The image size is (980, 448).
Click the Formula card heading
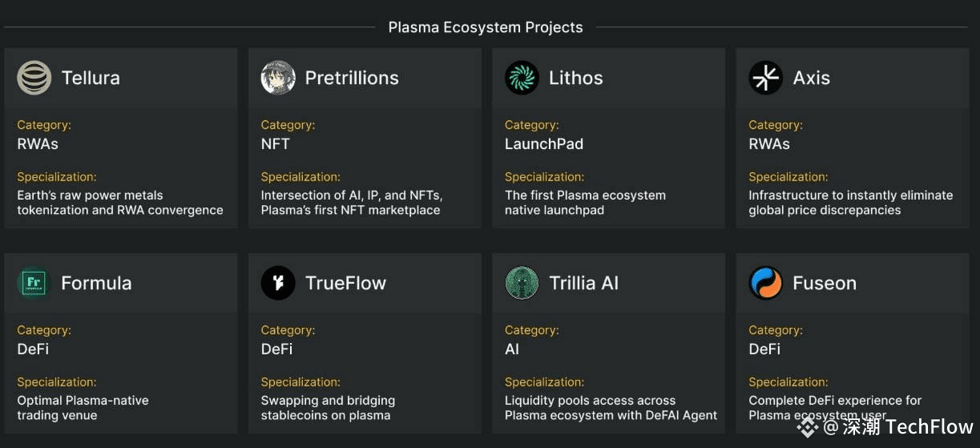point(96,283)
